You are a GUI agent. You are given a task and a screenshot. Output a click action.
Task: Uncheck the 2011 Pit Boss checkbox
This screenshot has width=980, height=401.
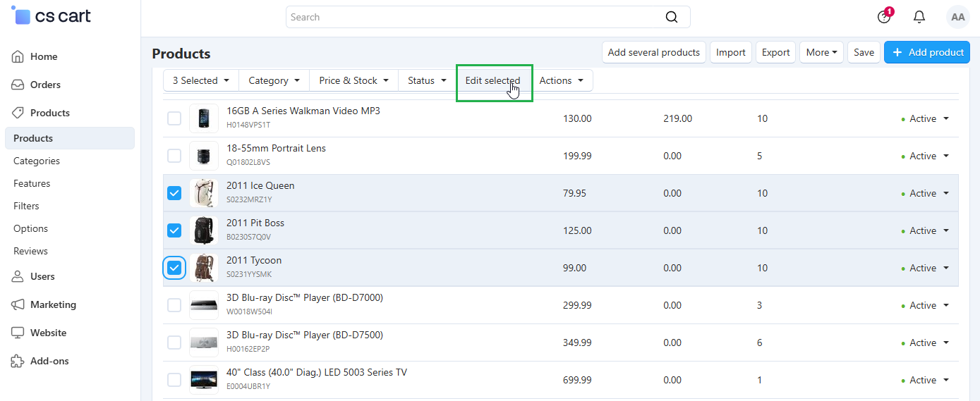click(x=174, y=230)
